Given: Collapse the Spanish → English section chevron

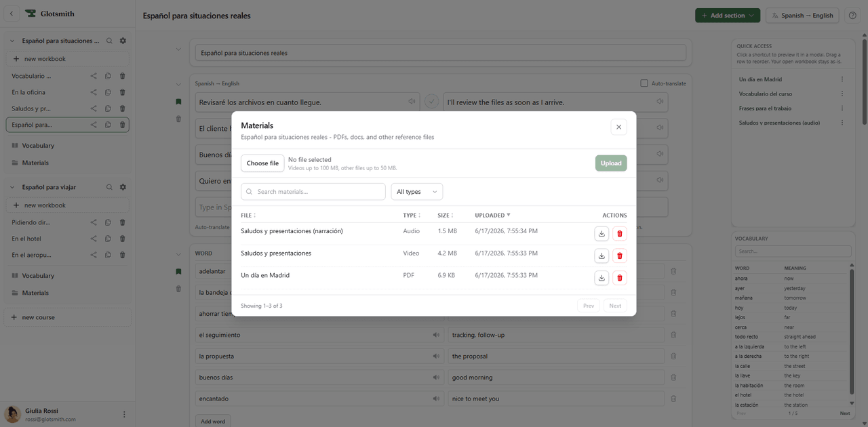Looking at the screenshot, I should click(x=178, y=84).
